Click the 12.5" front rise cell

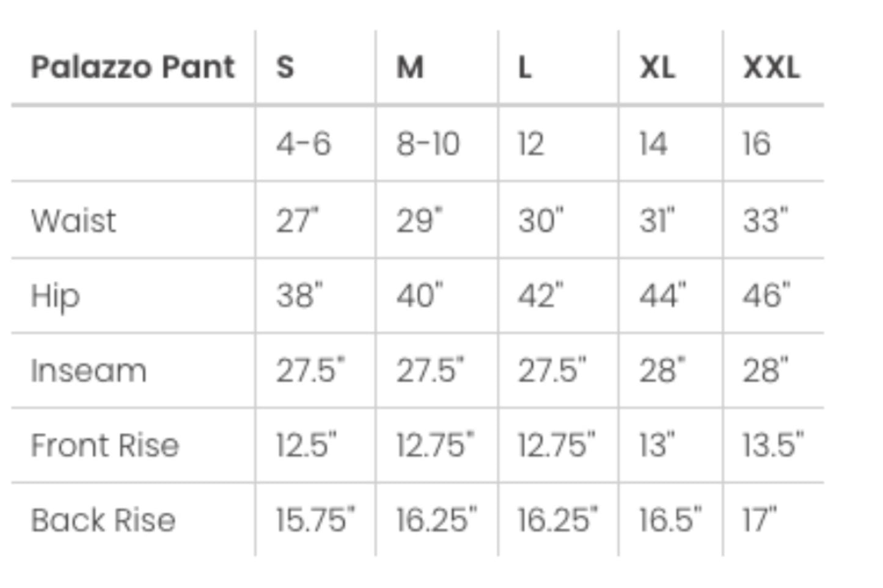[306, 445]
